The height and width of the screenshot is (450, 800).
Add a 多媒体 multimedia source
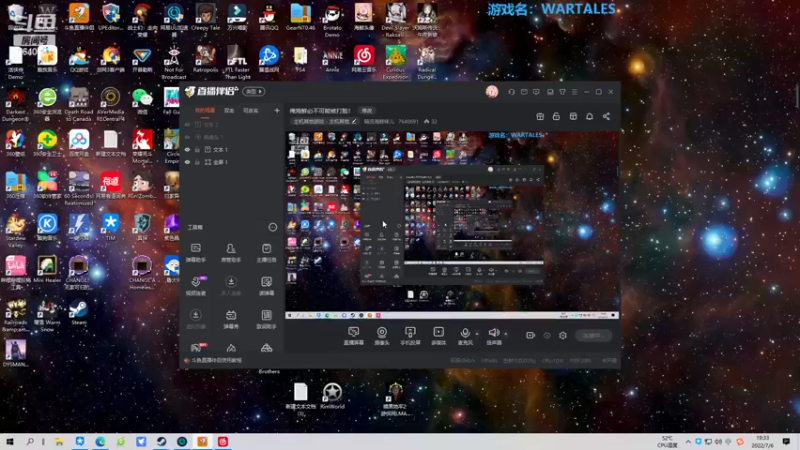coord(438,336)
